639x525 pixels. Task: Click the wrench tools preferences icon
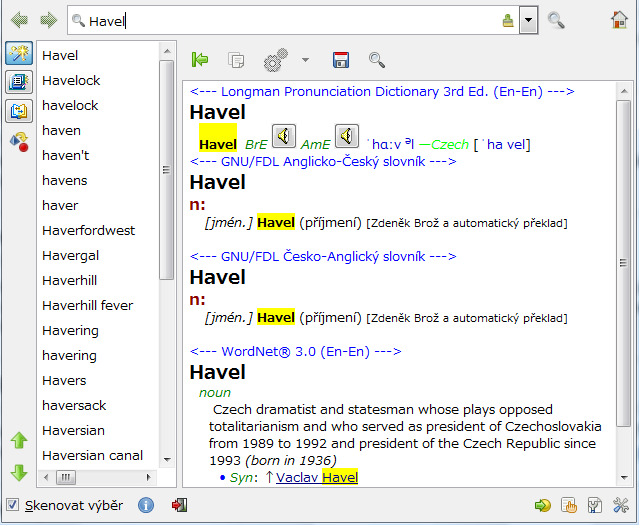click(x=621, y=505)
